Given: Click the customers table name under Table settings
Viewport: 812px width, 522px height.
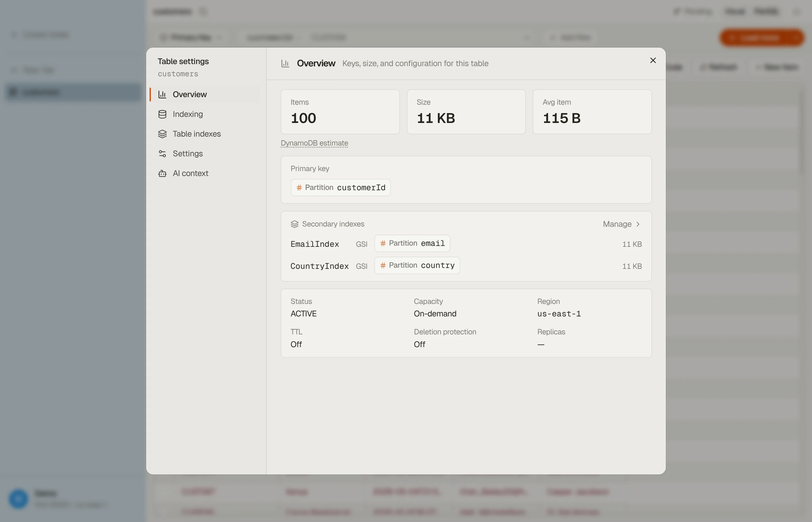Looking at the screenshot, I should pyautogui.click(x=178, y=74).
